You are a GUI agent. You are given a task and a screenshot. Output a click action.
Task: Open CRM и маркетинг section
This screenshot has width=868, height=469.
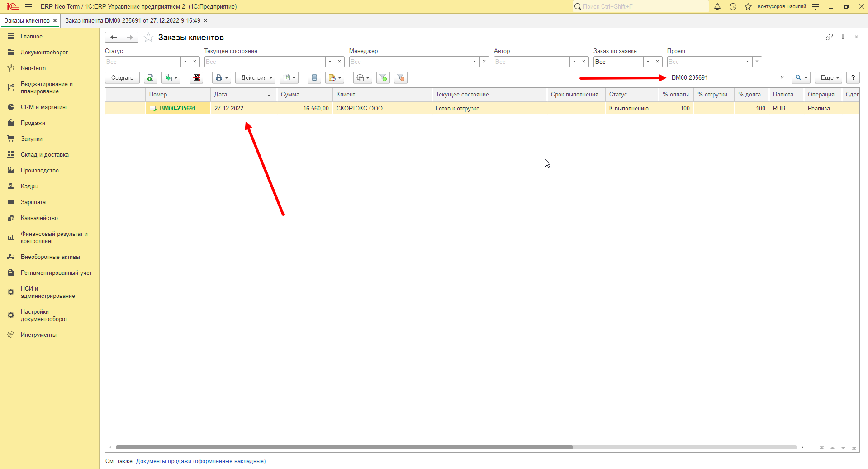coord(44,107)
